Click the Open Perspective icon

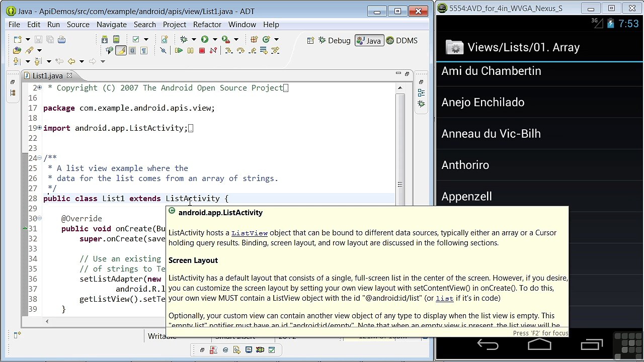coord(310,41)
